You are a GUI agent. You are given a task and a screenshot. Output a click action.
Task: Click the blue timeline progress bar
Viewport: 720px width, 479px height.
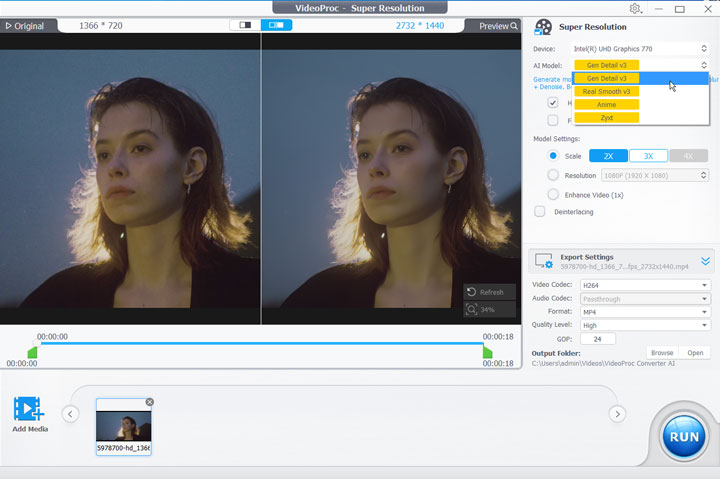[260, 343]
